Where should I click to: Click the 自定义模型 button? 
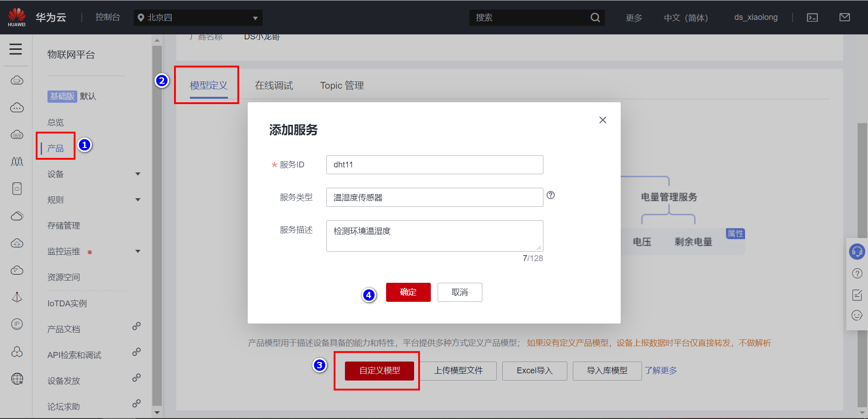pyautogui.click(x=379, y=371)
